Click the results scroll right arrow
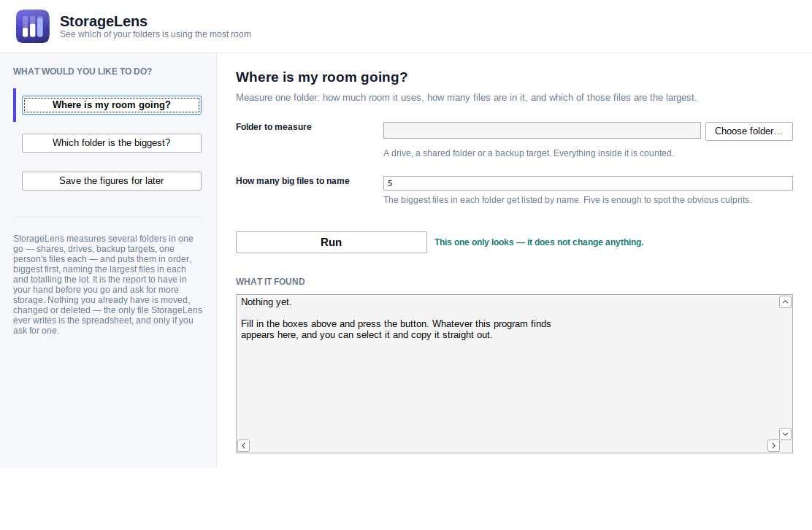This screenshot has width=812, height=530. click(773, 445)
